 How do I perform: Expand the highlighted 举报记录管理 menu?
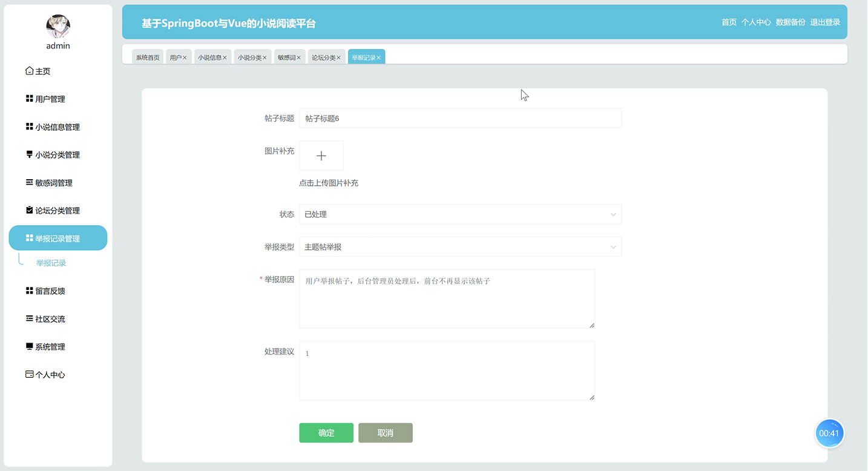58,238
